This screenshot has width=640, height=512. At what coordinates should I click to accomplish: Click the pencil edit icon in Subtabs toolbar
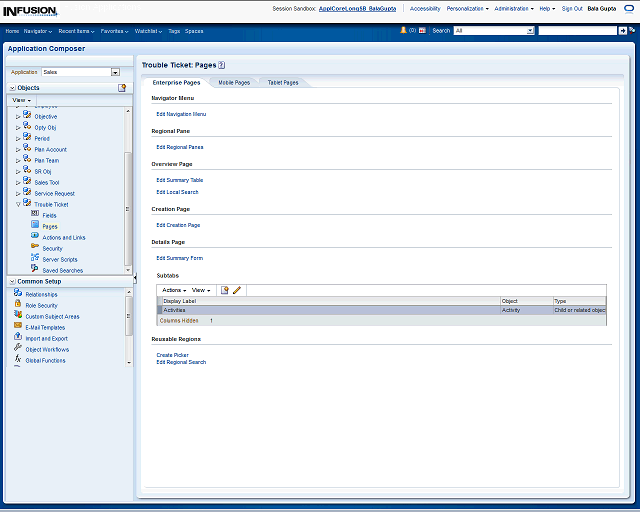click(x=237, y=290)
